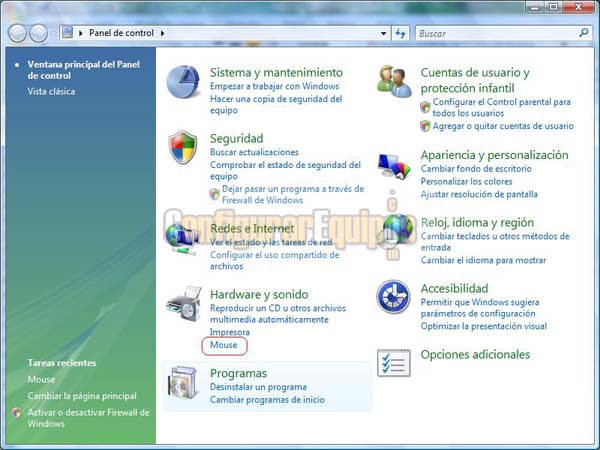The image size is (600, 450).
Task: Click Permitir que Windows sugiera parámetros
Action: point(480,308)
